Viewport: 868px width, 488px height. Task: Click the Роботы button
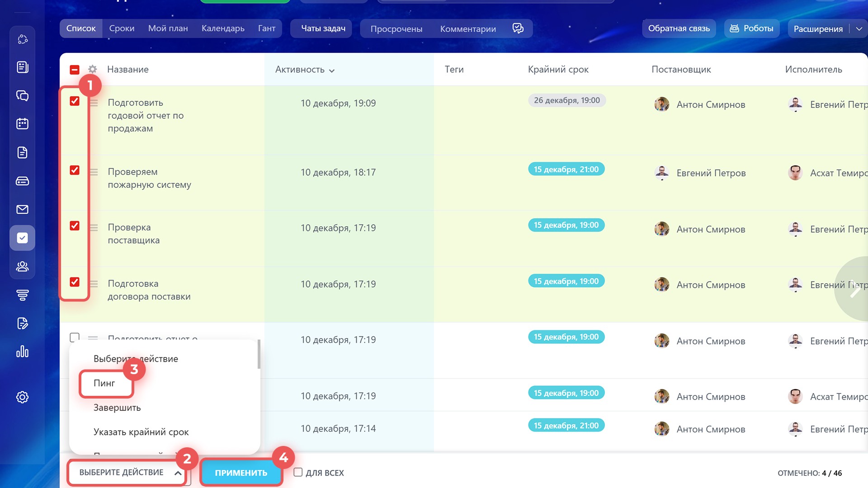click(x=752, y=28)
